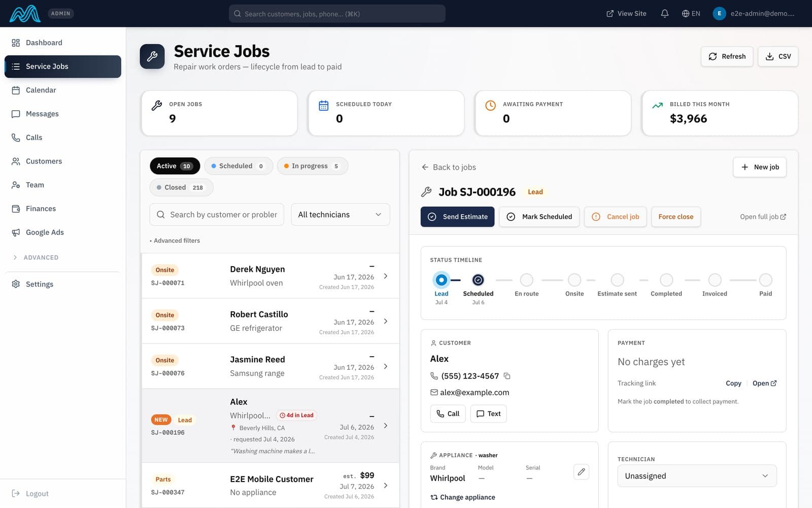The width and height of the screenshot is (812, 508).
Task: Expand the ADVANCED sidebar section
Action: pos(36,258)
